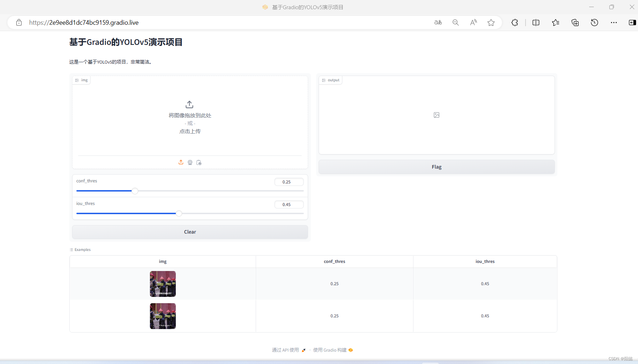This screenshot has height=364, width=638.
Task: Click the Examples list icon
Action: pyautogui.click(x=71, y=249)
